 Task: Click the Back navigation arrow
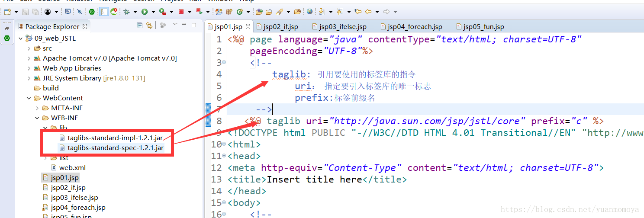368,12
